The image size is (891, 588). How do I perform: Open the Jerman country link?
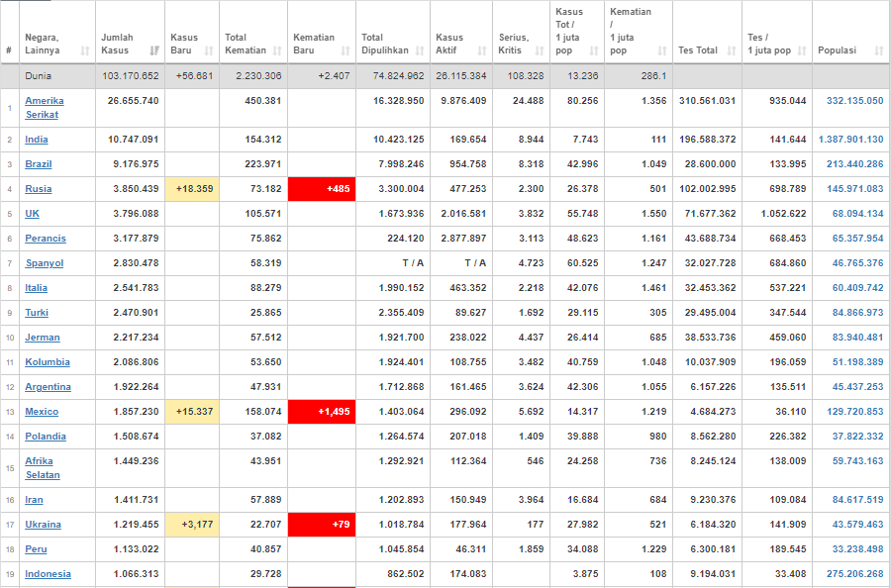42,337
